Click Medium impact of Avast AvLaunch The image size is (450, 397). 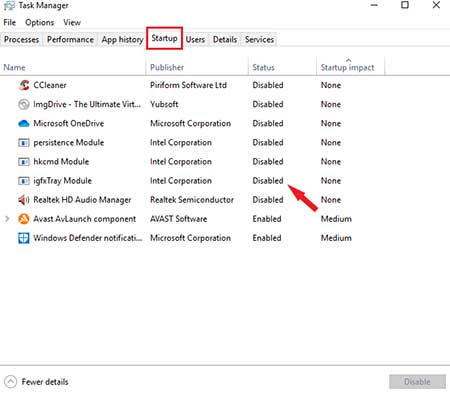pyautogui.click(x=336, y=219)
